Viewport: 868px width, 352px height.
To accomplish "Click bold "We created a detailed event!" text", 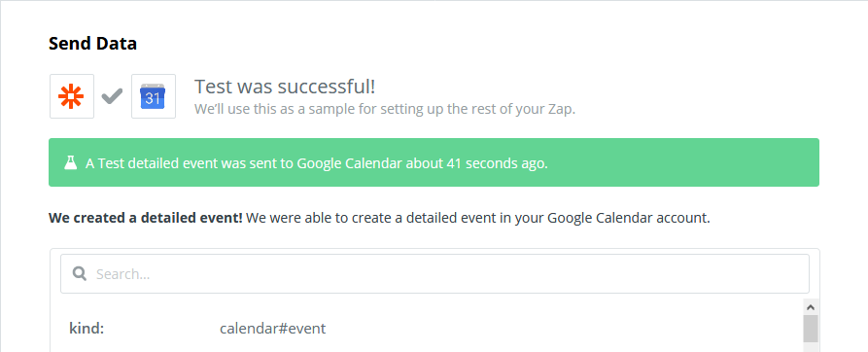I will point(146,218).
